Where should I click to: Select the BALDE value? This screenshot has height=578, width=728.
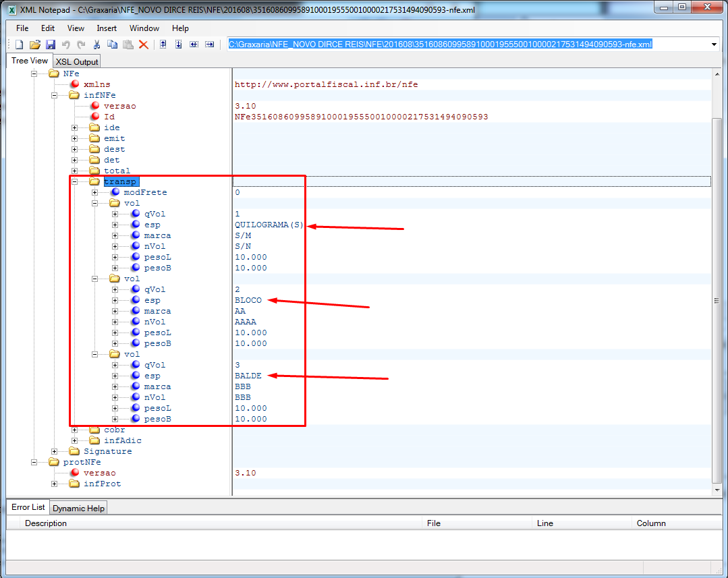pyautogui.click(x=248, y=376)
